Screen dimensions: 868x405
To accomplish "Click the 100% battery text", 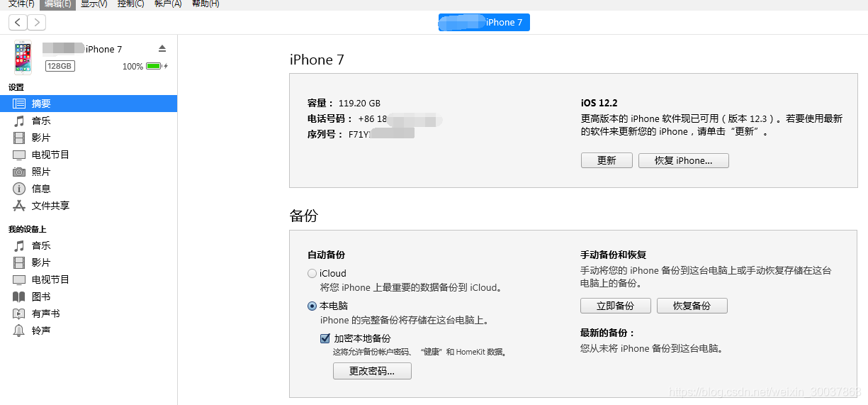I will [x=133, y=67].
